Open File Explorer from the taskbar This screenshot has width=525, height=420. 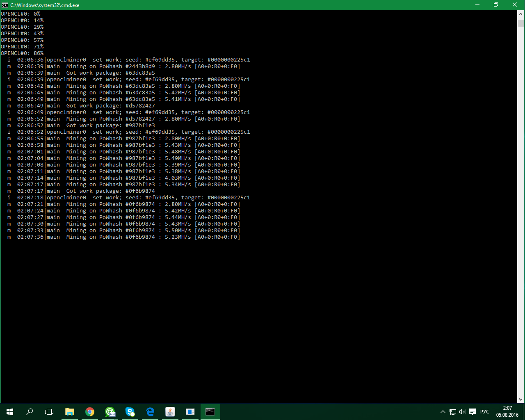70,412
